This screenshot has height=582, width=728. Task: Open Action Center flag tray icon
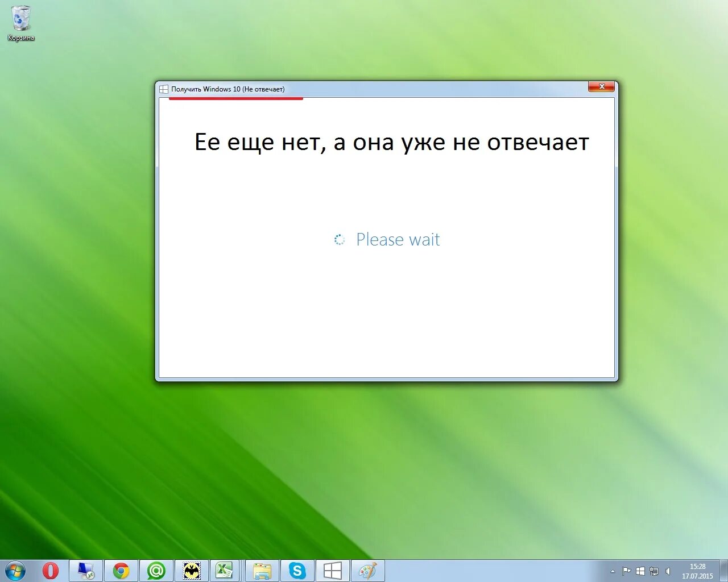[626, 571]
